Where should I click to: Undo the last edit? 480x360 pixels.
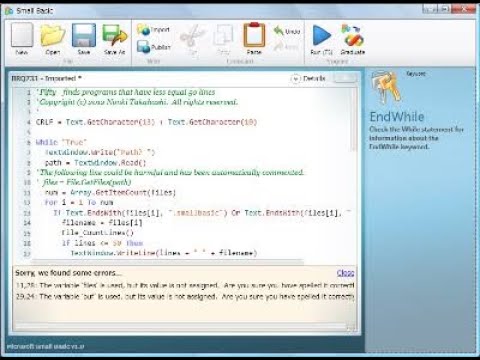pos(287,31)
